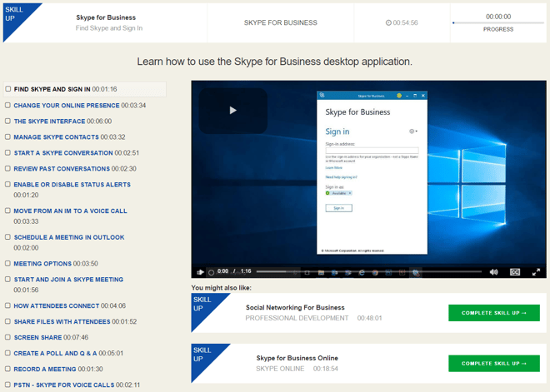Click Complete Skill Up for Social Networking
This screenshot has height=392, width=550.
[494, 313]
